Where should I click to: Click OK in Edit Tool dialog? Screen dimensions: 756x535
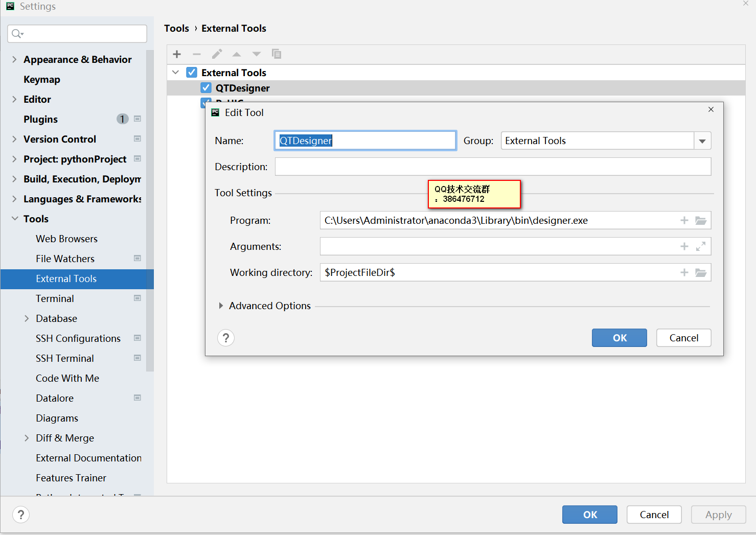pos(620,338)
